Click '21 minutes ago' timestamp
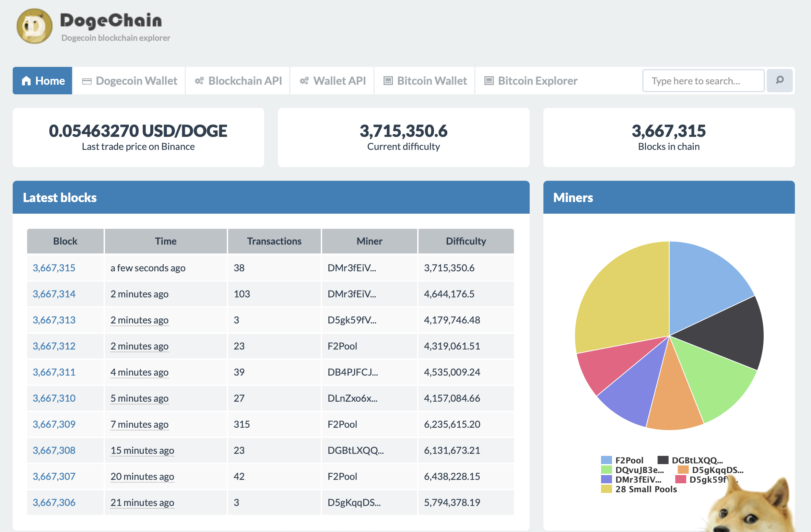Image resolution: width=811 pixels, height=532 pixels. point(142,503)
